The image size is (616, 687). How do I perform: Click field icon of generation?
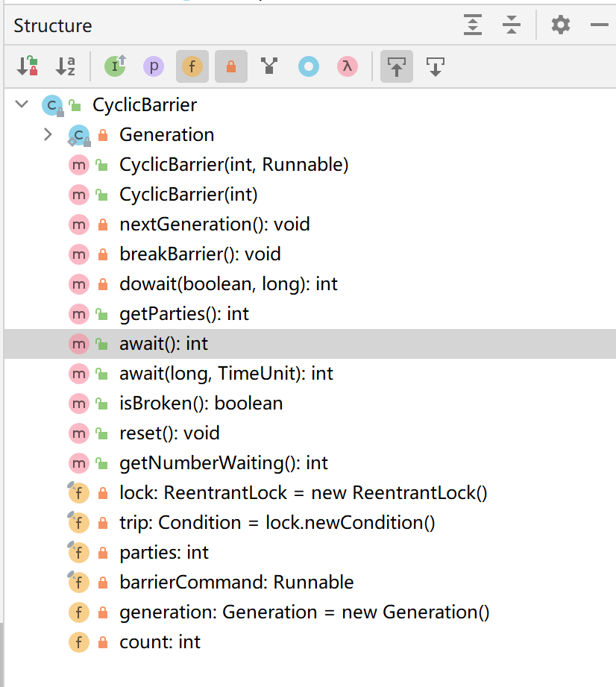[79, 612]
